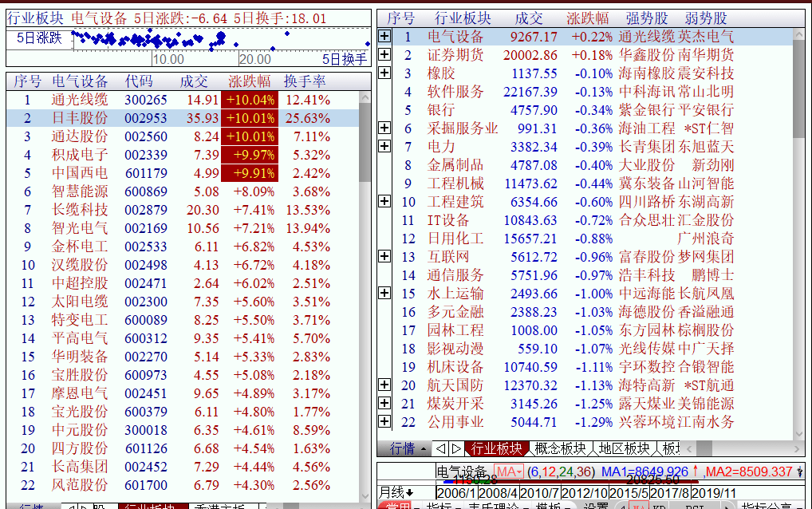The image size is (812, 509).
Task: Sort stocks by the 代码 column header
Action: (139, 81)
